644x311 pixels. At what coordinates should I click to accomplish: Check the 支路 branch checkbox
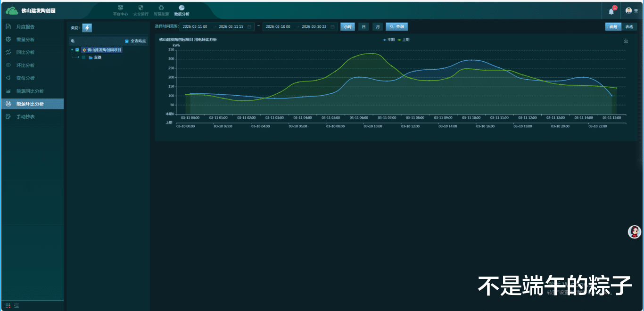click(83, 57)
